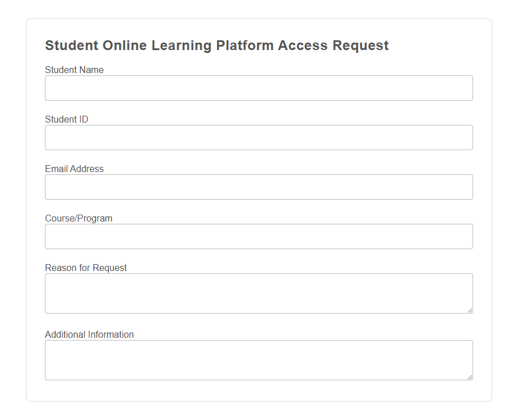The image size is (518, 420).
Task: Click the Student ID input field
Action: 258,137
